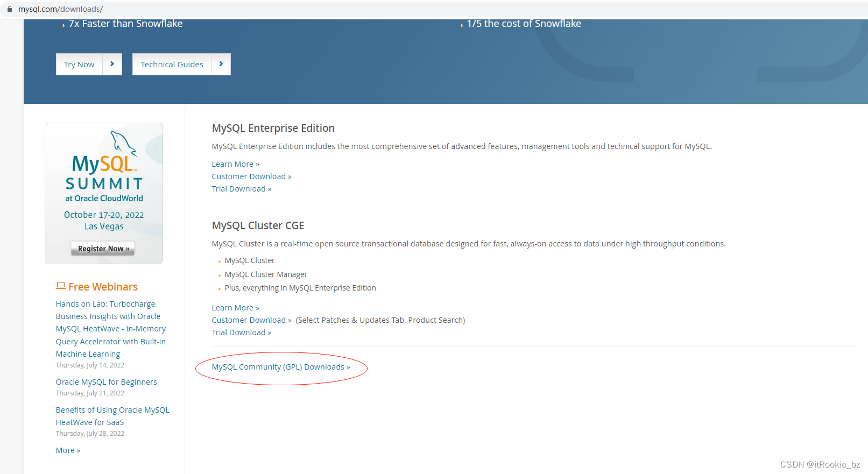This screenshot has height=474, width=868.
Task: Open MySQL Cluster CGE Customer Download link
Action: [252, 320]
